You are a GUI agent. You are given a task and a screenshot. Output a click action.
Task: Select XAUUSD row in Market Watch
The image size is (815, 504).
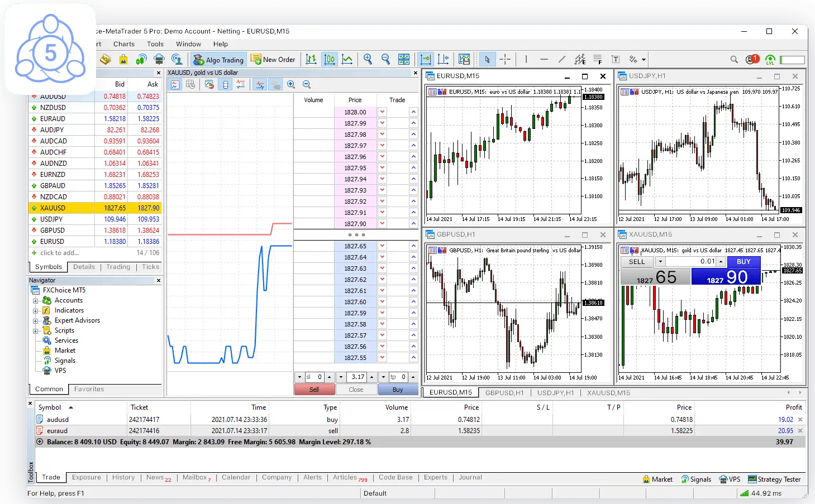[95, 208]
